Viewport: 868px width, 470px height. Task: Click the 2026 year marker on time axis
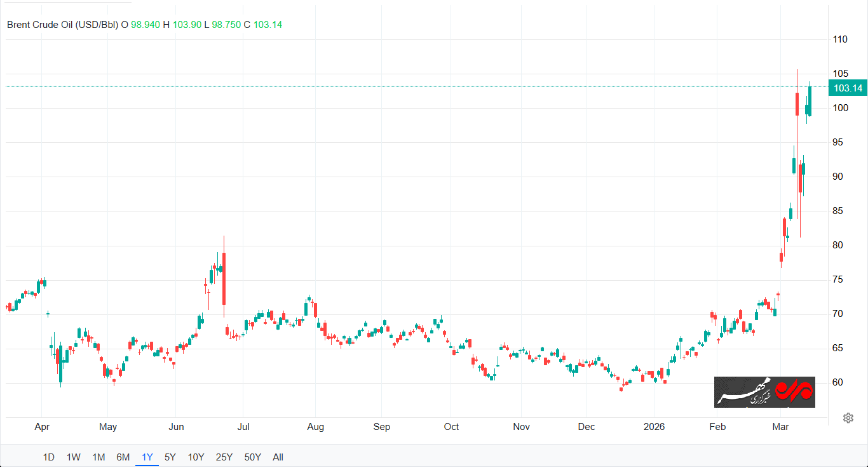click(654, 427)
